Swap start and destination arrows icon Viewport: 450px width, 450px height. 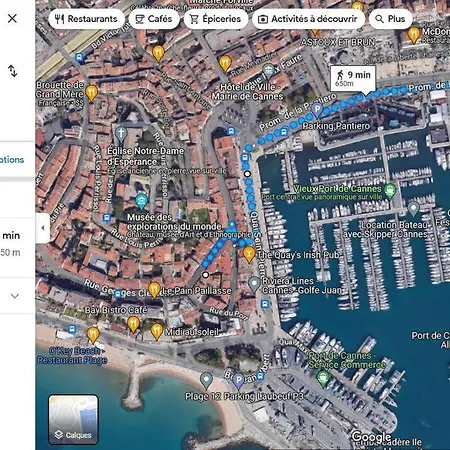[13, 71]
